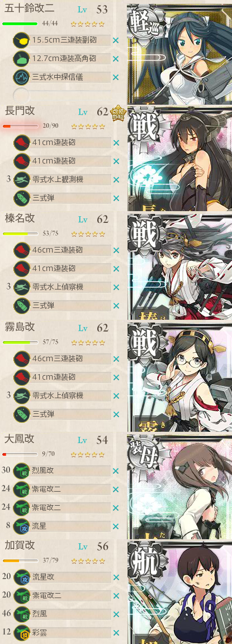The width and height of the screenshot is (232, 644).
Task: Remove 15.5cm三連装副砲 with its X button
Action: point(116,40)
